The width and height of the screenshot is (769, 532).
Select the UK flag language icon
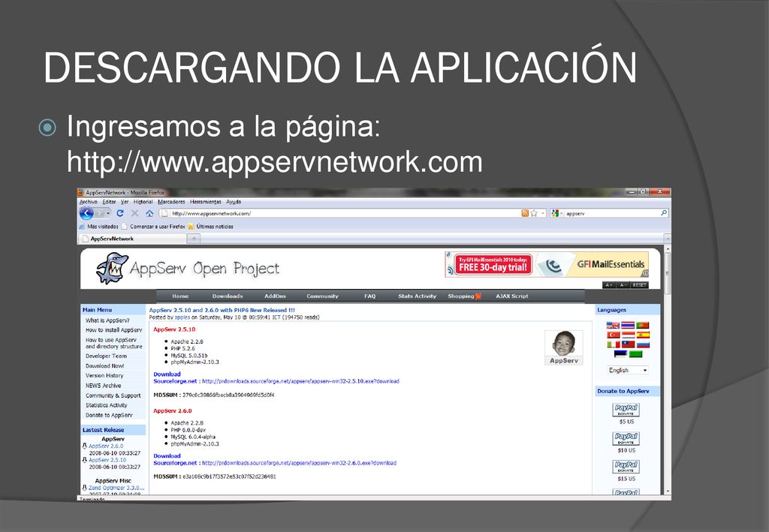pos(613,325)
